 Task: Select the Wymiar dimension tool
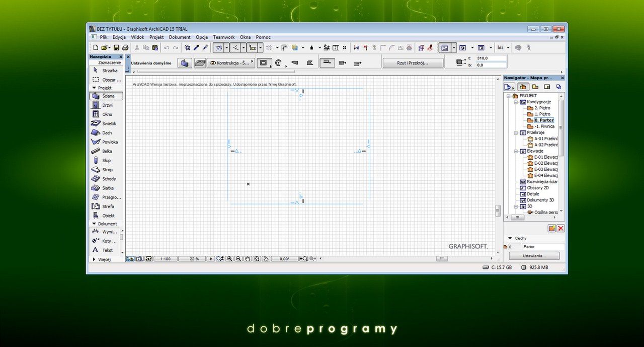(x=105, y=232)
